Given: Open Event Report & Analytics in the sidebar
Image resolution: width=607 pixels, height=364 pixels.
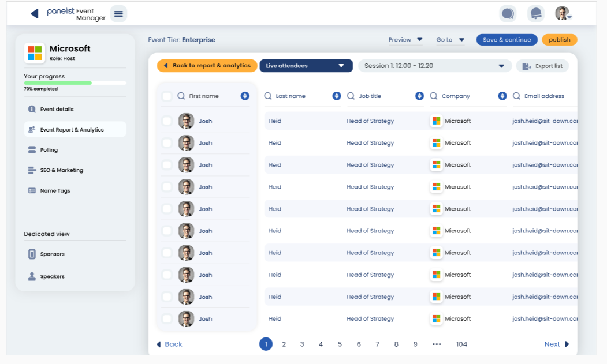Looking at the screenshot, I should (75, 130).
